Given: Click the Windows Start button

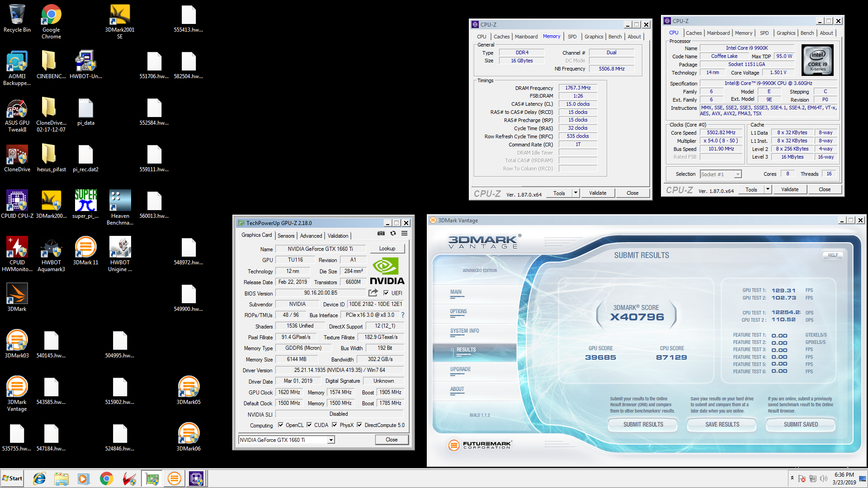Looking at the screenshot, I should (13, 479).
